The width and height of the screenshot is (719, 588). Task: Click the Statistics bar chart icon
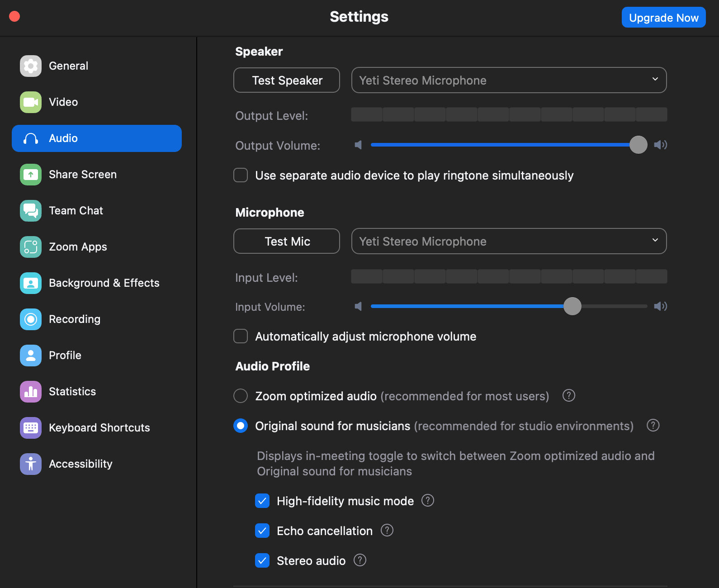tap(31, 392)
